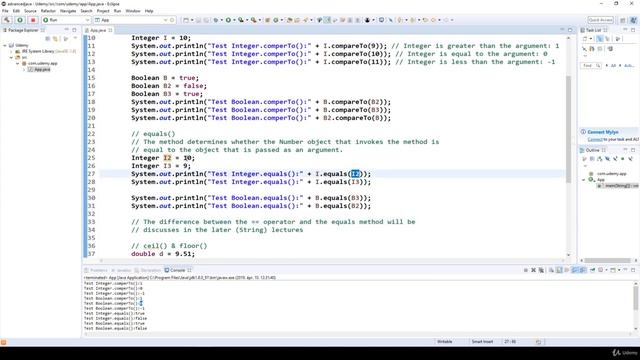Click the down arrow of the editor scrollbar
The height and width of the screenshot is (360, 640).
click(569, 255)
